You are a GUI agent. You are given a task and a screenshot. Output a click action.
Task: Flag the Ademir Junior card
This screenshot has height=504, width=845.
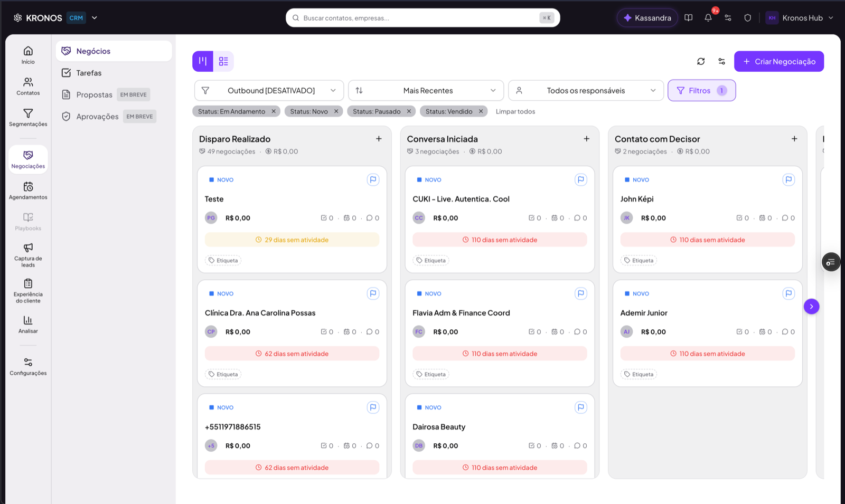[788, 293]
